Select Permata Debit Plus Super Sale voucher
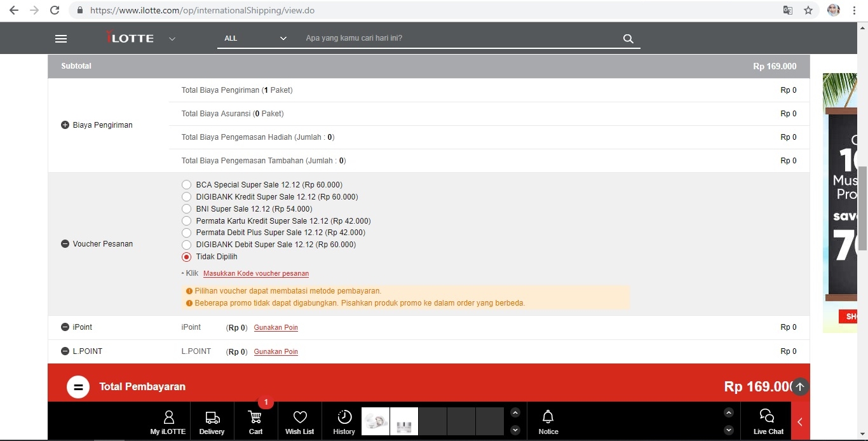This screenshot has width=868, height=441. (186, 233)
